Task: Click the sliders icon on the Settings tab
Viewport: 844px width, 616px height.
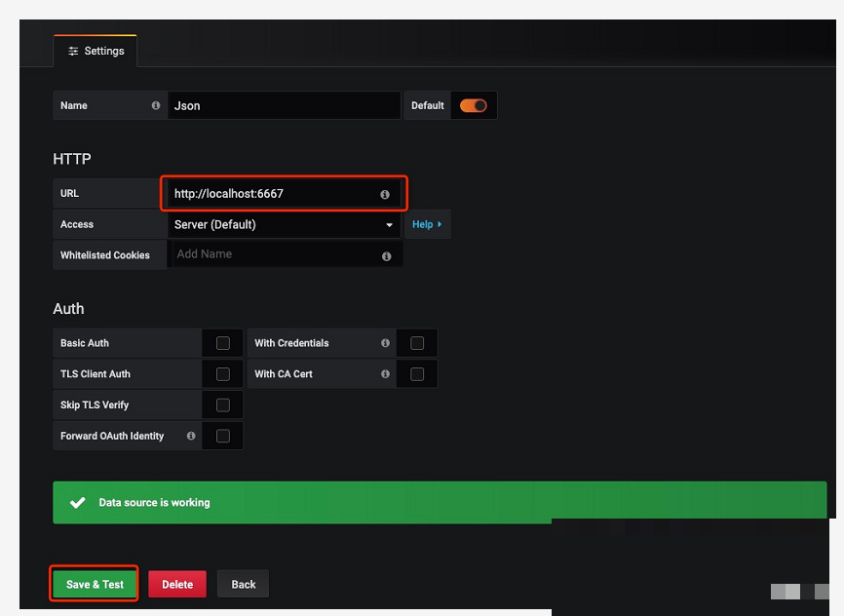Action: (x=73, y=51)
